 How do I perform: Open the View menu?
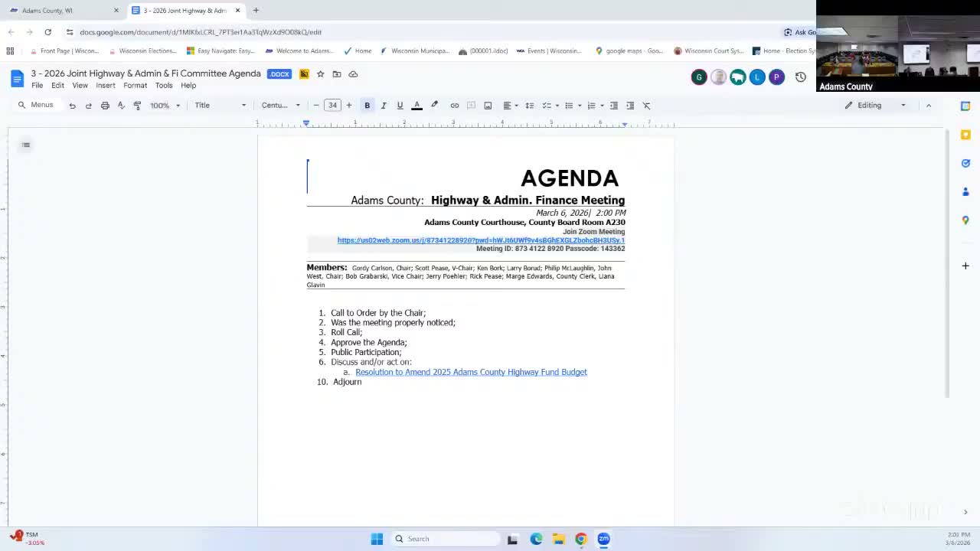click(80, 86)
